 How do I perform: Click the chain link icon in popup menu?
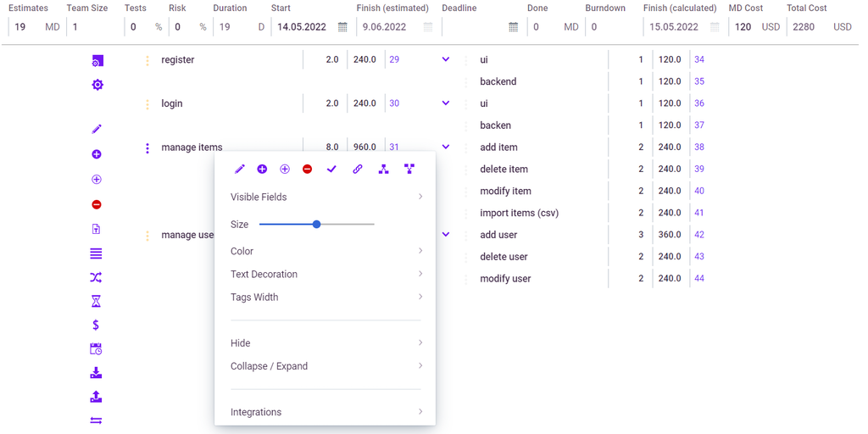click(358, 169)
